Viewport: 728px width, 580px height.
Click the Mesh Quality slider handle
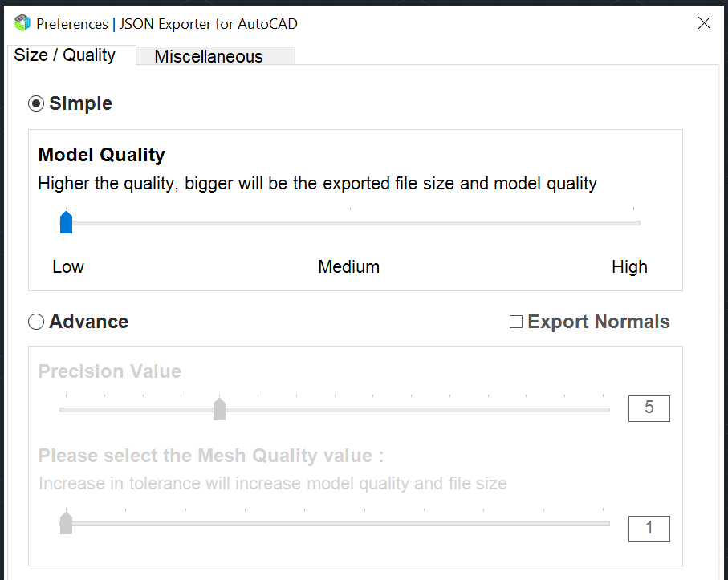coord(67,524)
